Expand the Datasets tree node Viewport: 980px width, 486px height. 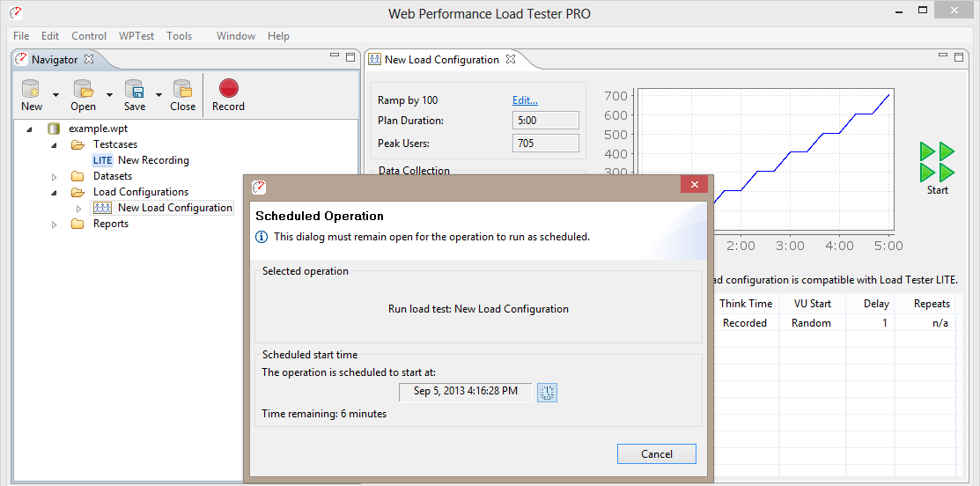point(54,177)
